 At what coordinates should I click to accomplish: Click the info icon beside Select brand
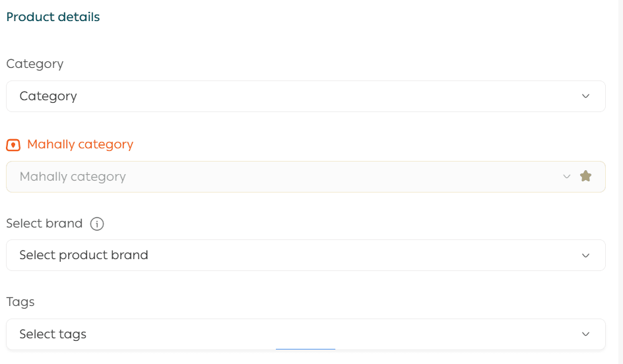97,224
